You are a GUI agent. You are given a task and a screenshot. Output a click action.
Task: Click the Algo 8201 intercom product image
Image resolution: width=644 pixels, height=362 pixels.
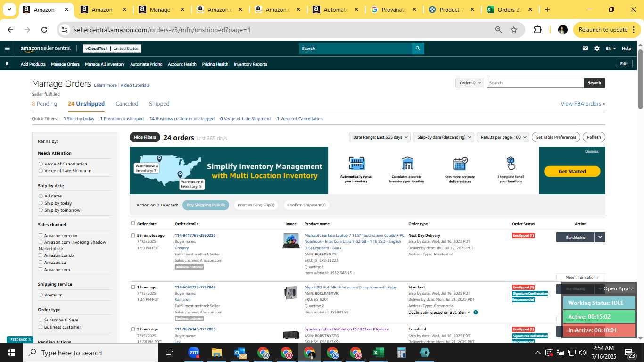[291, 292]
